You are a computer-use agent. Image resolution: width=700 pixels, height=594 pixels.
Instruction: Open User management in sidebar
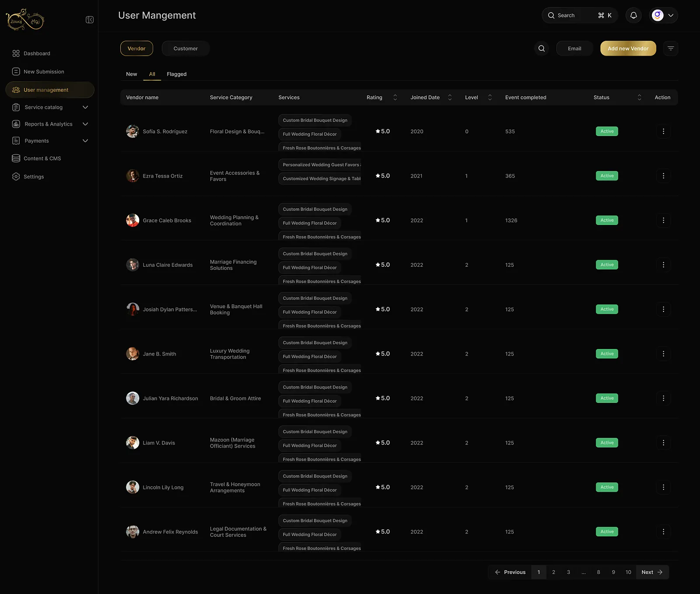coord(50,90)
